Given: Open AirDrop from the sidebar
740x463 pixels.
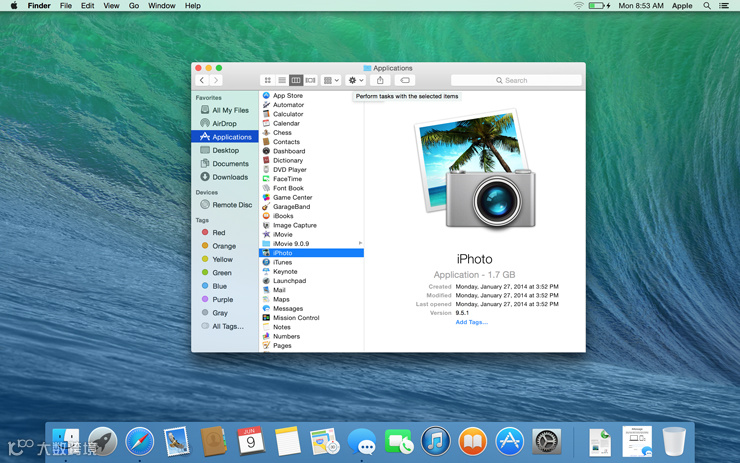Looking at the screenshot, I should tap(225, 123).
